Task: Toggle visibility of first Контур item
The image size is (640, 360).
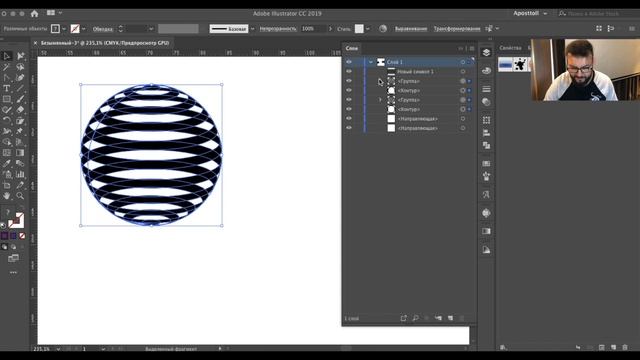Action: (x=349, y=90)
